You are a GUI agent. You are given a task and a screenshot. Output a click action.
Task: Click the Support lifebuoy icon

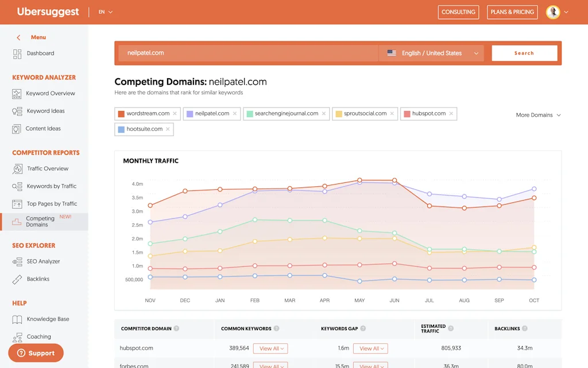coord(22,353)
